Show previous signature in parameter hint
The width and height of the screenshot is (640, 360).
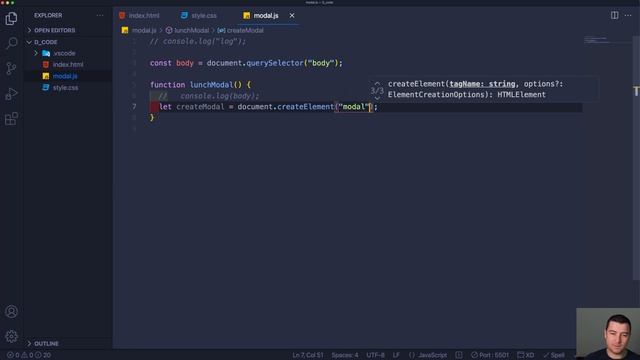(377, 83)
